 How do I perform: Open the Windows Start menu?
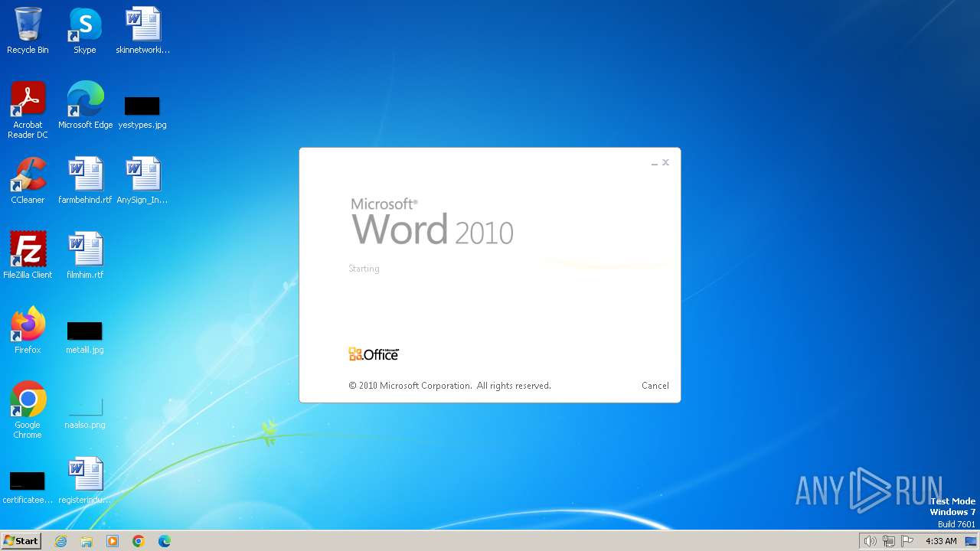[21, 541]
